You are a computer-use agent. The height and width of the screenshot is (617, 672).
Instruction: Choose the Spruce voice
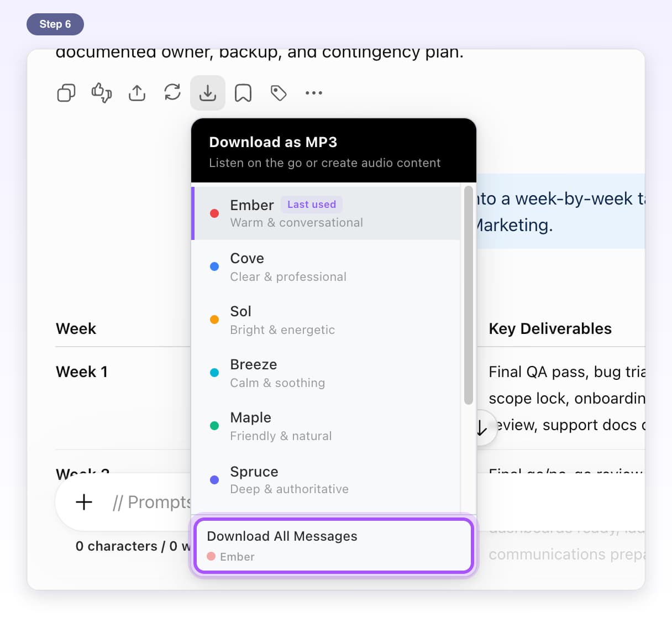click(x=326, y=480)
